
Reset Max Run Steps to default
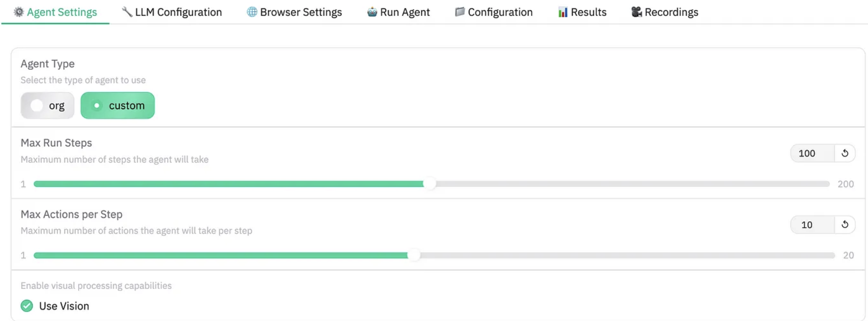845,153
